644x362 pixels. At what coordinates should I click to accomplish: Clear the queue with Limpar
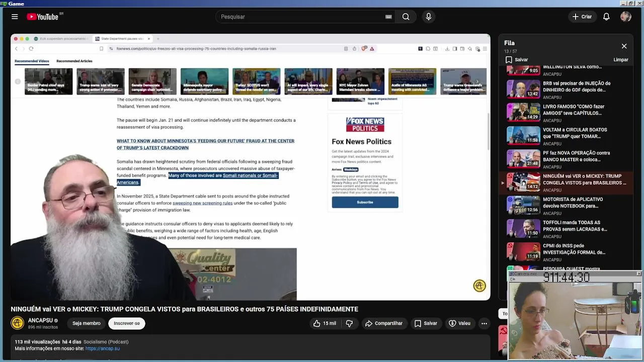tap(621, 59)
